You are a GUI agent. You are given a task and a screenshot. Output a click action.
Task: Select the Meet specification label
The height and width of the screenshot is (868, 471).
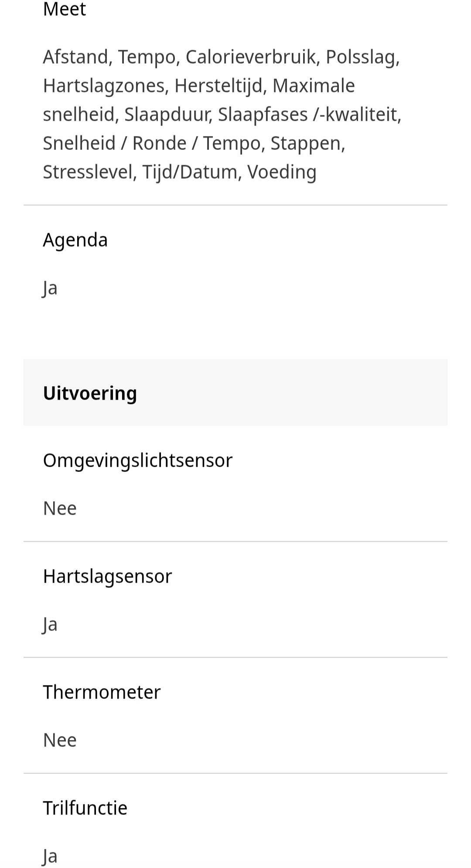pos(65,9)
